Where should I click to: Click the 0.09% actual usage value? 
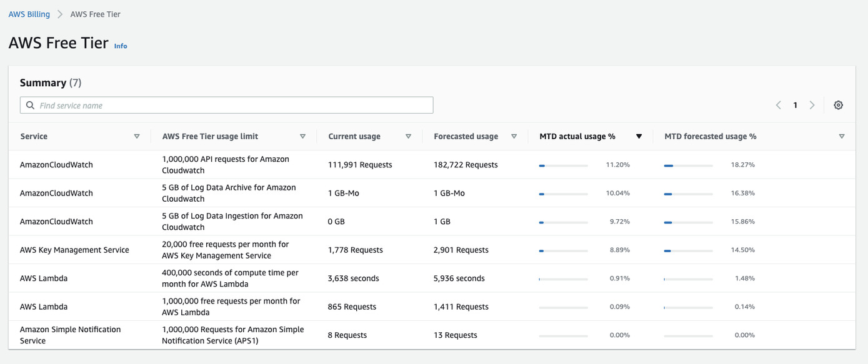click(620, 307)
